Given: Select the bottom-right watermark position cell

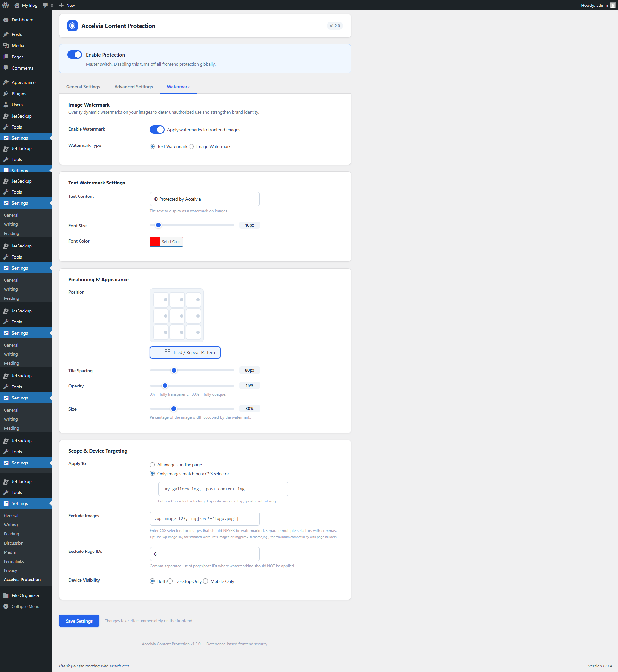Looking at the screenshot, I should [193, 332].
